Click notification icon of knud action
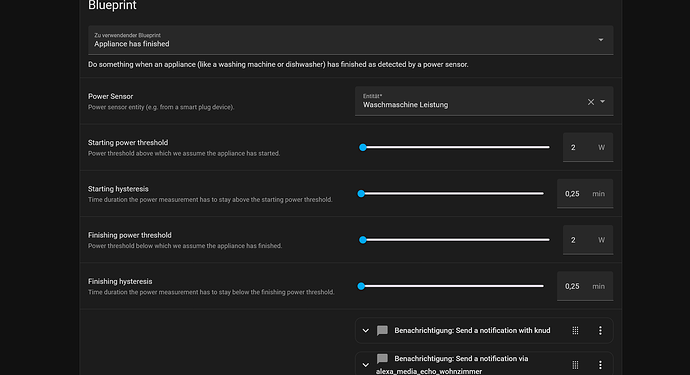 (382, 331)
